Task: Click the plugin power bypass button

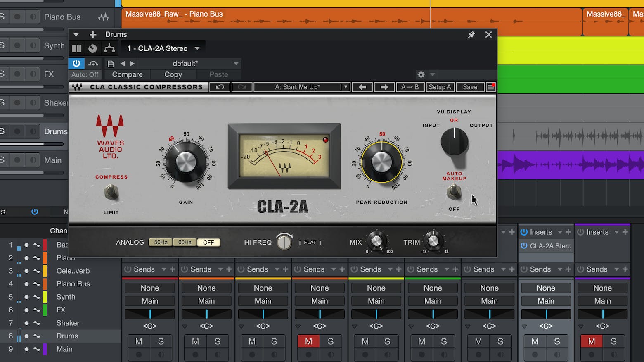Action: (76, 63)
